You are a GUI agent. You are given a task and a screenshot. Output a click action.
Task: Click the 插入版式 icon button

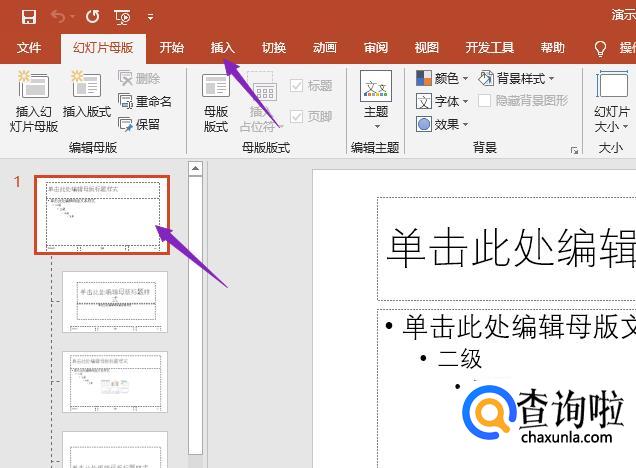[86, 94]
